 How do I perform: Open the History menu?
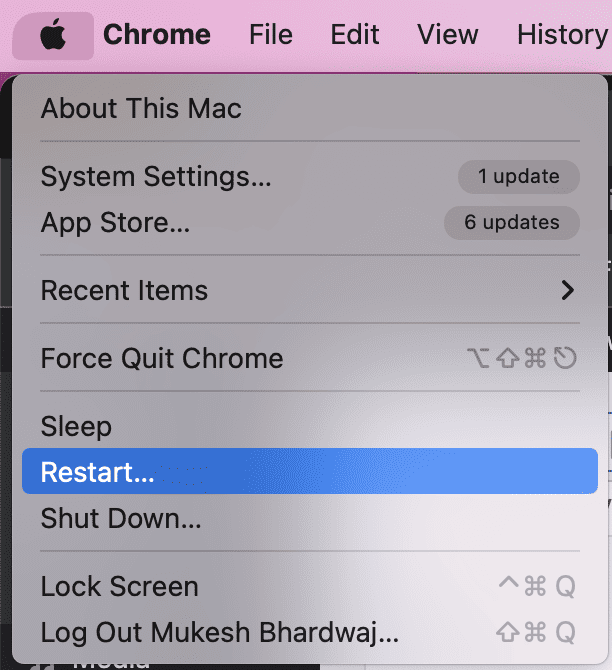click(562, 35)
